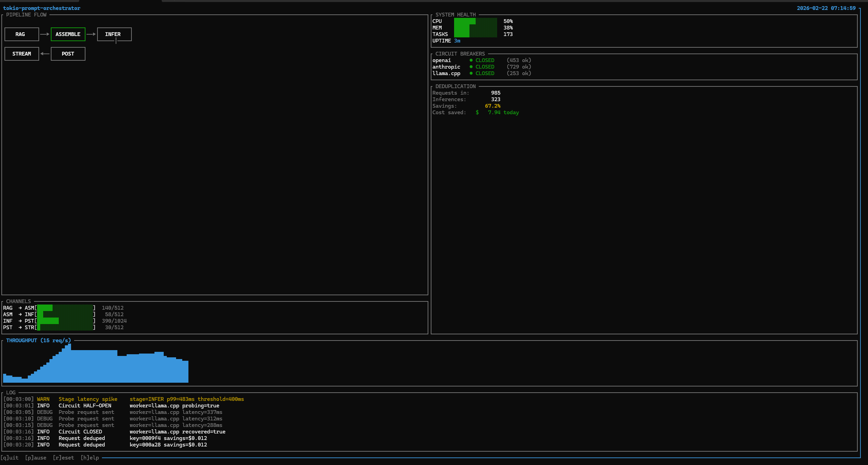Toggle the llama.cpp breaker CLOSED state

485,73
